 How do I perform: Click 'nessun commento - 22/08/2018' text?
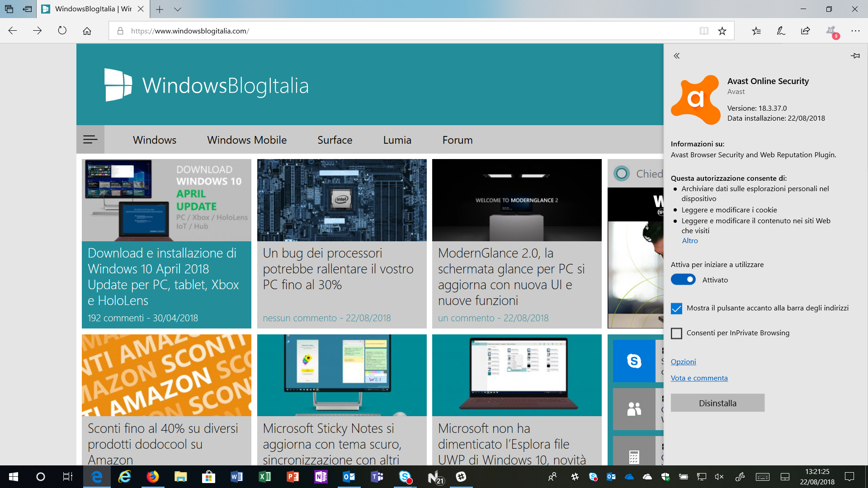click(x=327, y=318)
